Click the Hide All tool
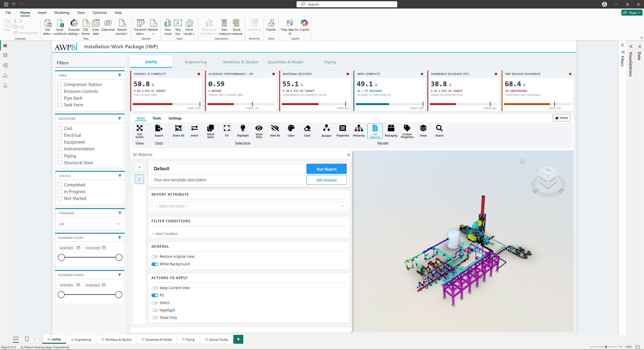Screen dimensions: 644x350 click(x=275, y=131)
